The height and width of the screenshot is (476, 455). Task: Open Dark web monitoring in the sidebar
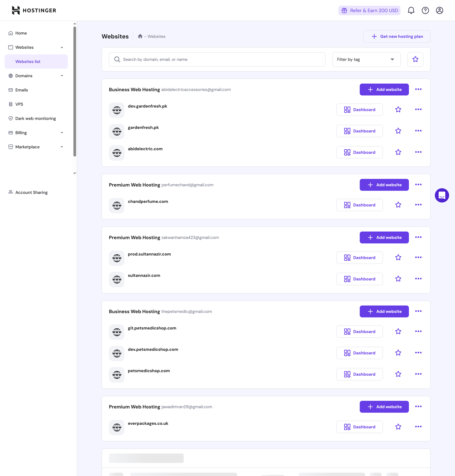point(36,118)
